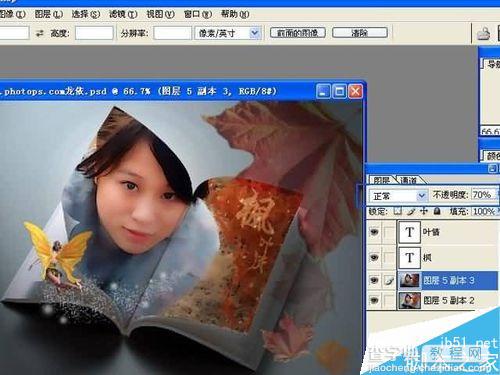Select layer name 图层 5 副本 2
This screenshot has width=500, height=375.
[x=449, y=301]
